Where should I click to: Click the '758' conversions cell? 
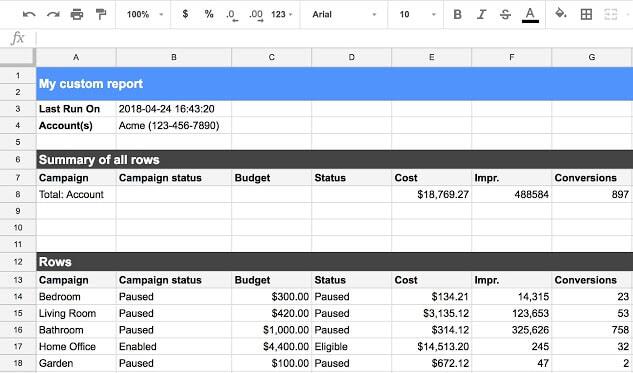[x=591, y=330]
